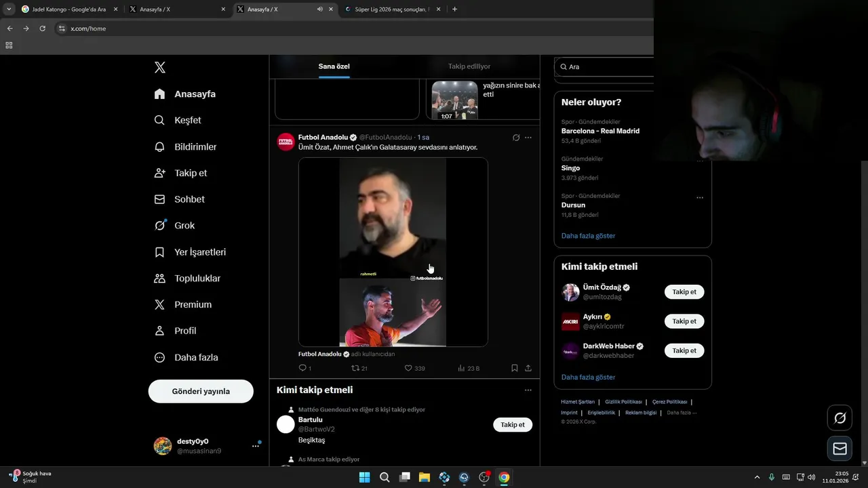Open options for feed Kimi takip etmeli
The image size is (868, 488).
tap(528, 390)
